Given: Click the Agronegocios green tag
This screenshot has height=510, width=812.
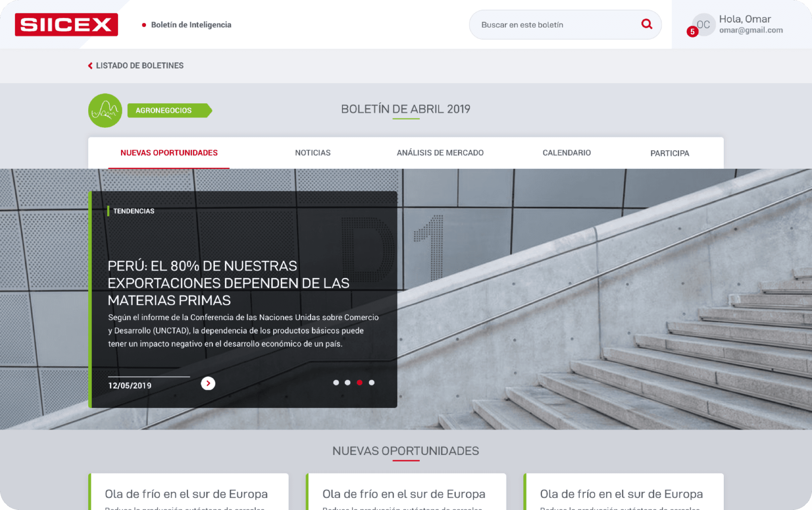Looking at the screenshot, I should [x=170, y=110].
